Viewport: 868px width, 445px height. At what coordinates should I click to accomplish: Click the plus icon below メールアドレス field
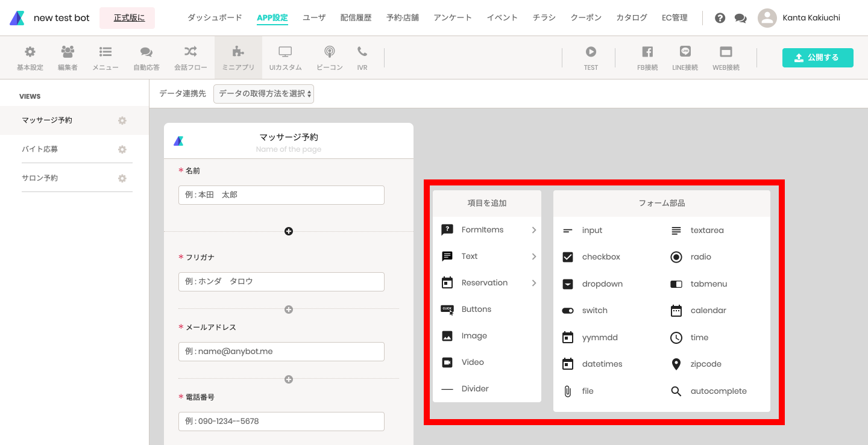[289, 379]
